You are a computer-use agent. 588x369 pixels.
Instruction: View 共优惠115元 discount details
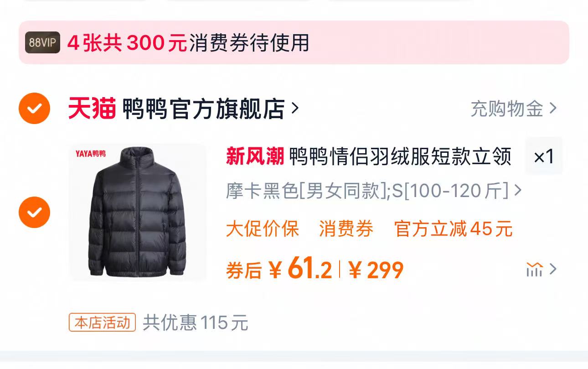click(196, 322)
